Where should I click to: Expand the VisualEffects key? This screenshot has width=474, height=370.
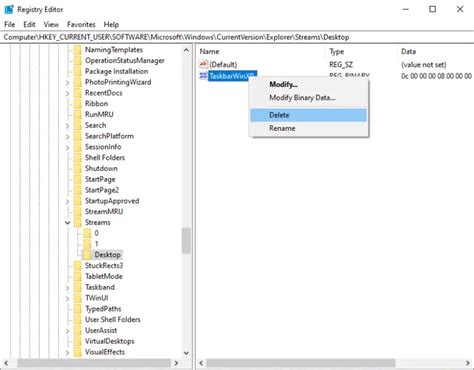[68, 352]
